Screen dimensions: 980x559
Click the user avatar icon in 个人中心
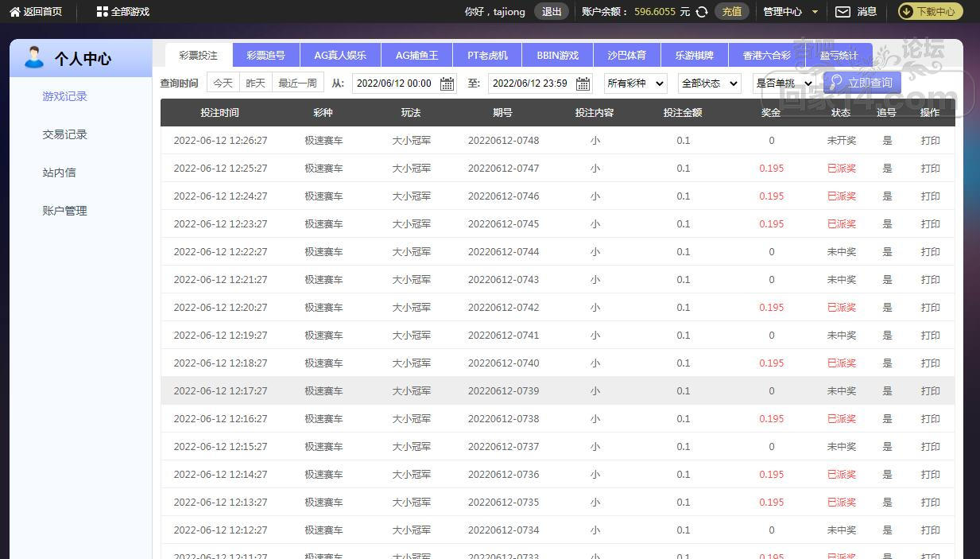[x=34, y=57]
